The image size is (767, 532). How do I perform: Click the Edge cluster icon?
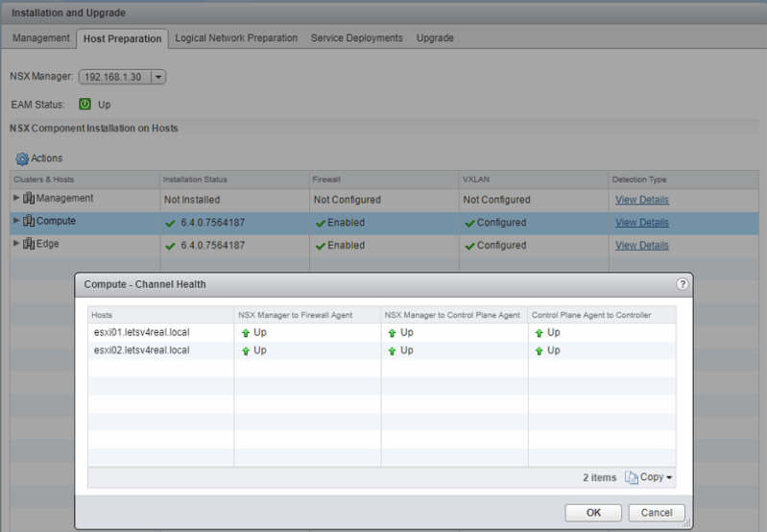point(29,245)
